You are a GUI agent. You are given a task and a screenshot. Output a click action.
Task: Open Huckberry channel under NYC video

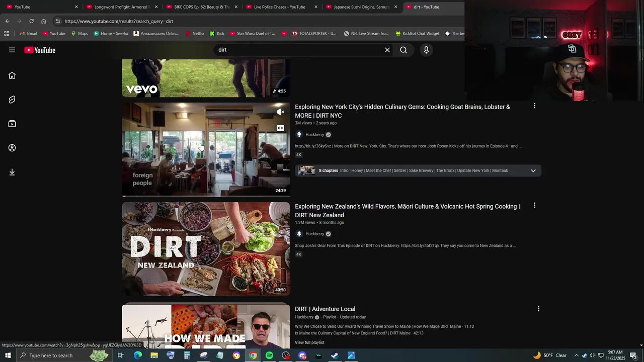[314, 135]
